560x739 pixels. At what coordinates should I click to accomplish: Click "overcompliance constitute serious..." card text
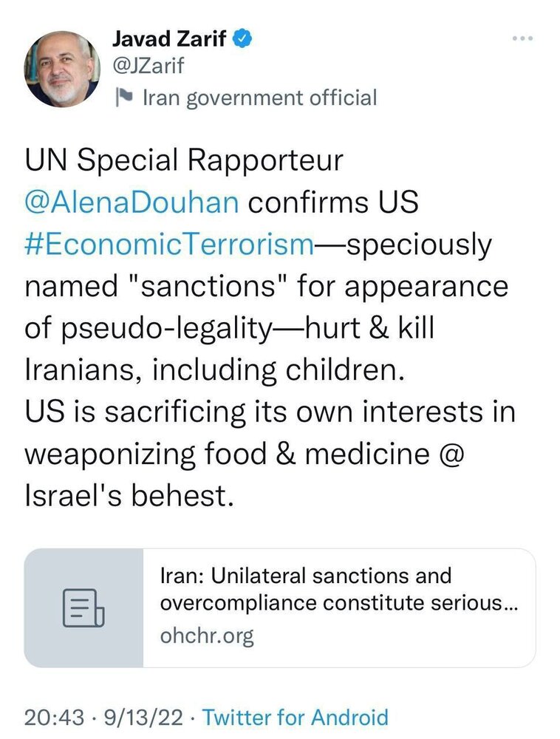click(338, 604)
